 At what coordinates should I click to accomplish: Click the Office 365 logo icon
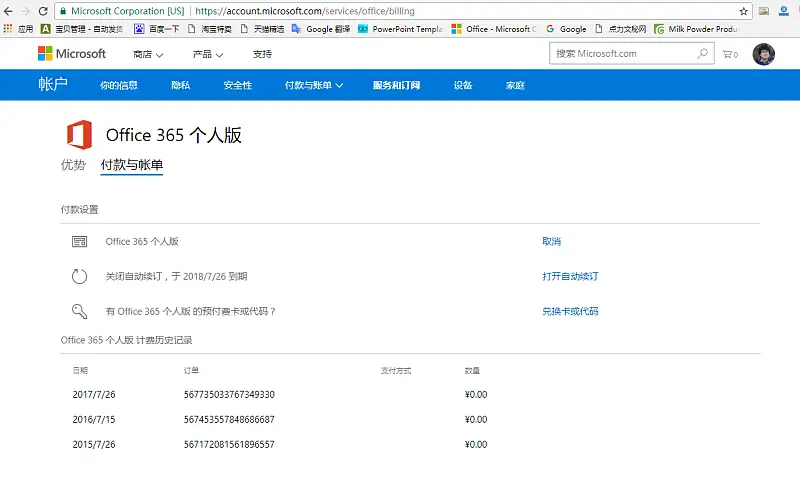(79, 135)
